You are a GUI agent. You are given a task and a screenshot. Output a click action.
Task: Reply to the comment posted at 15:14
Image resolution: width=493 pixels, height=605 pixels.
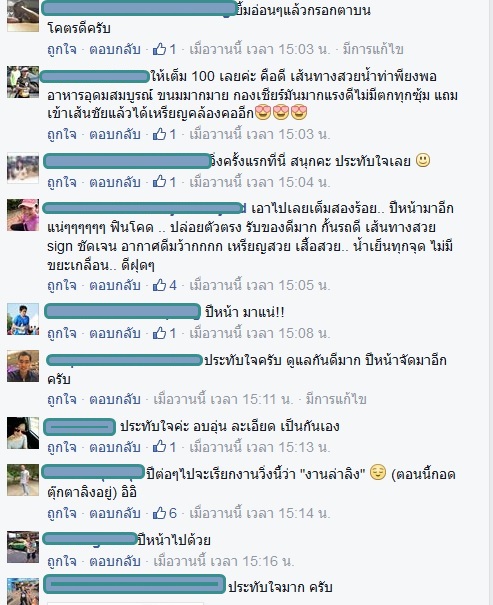(x=115, y=513)
